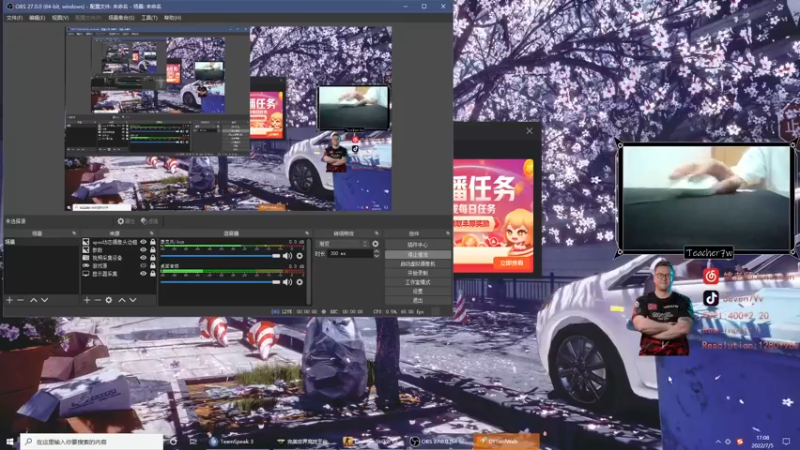800x450 pixels.
Task: Increase transition duration with up stepper
Action: [377, 251]
